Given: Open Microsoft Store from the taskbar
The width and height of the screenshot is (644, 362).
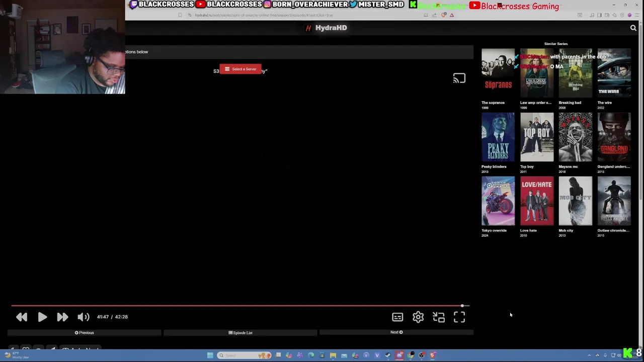Looking at the screenshot, I should click(322, 355).
